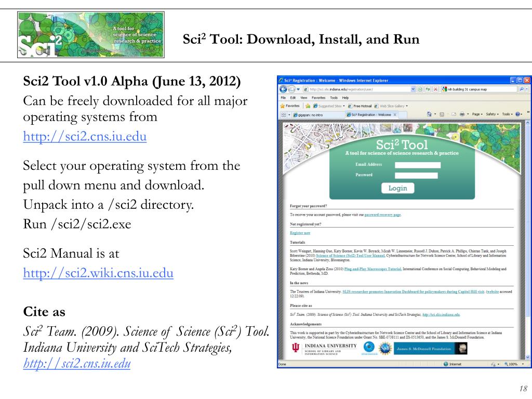Viewport: 532px width, 399px height.
Task: Click the Login button
Action: (397, 188)
